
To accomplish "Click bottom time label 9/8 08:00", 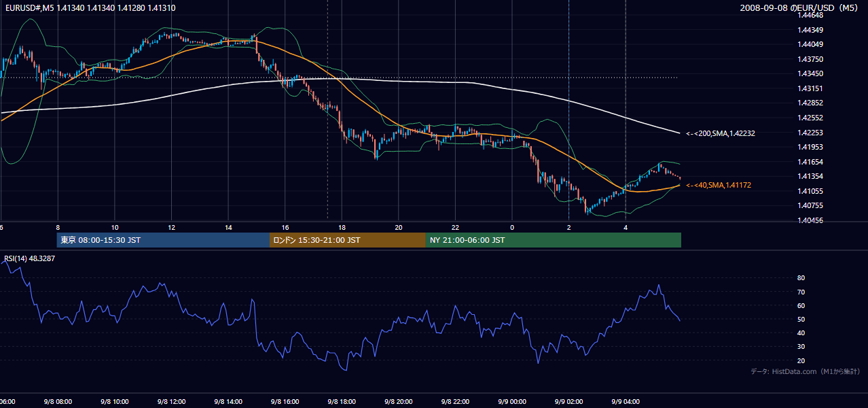I will pos(58,402).
